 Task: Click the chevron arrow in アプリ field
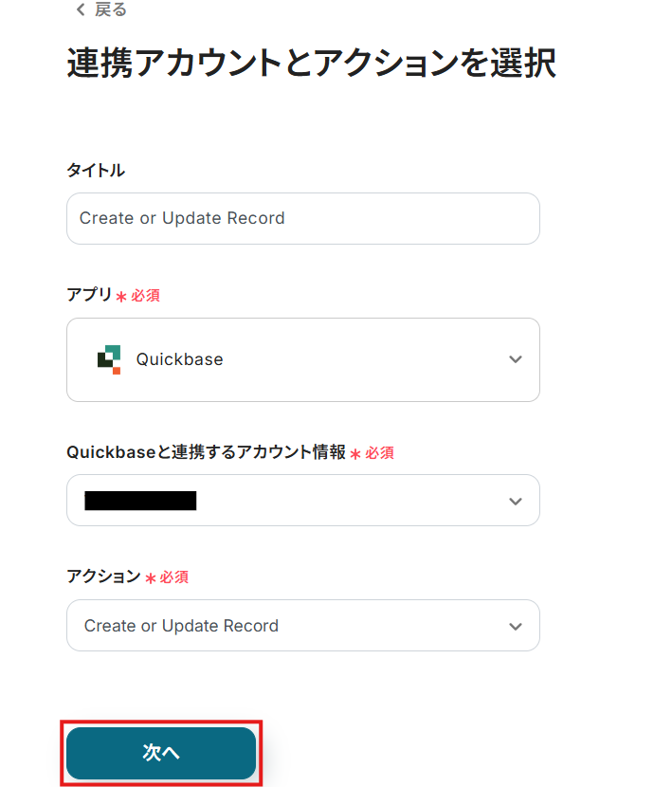(x=515, y=359)
